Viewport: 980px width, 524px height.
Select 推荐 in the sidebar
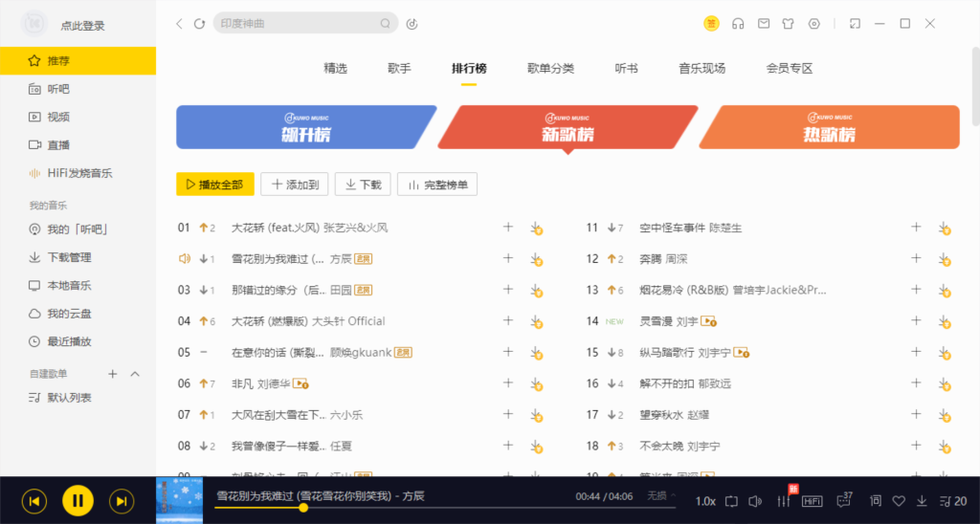pyautogui.click(x=78, y=60)
